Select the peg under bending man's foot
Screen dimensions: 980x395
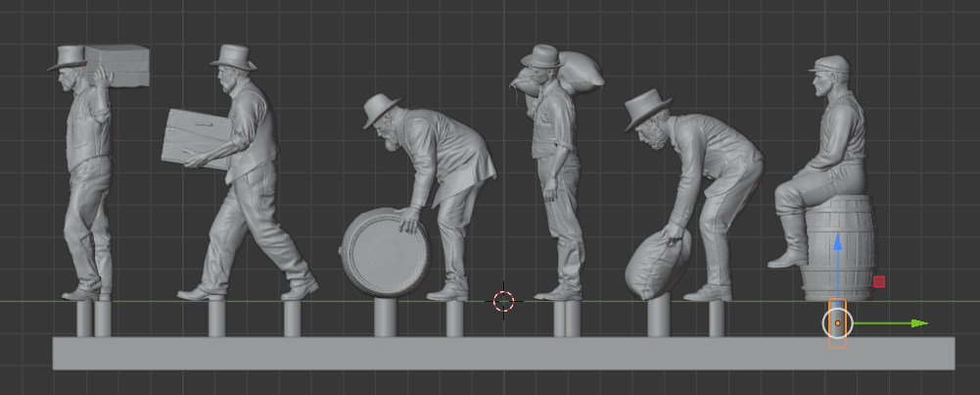coord(717,319)
